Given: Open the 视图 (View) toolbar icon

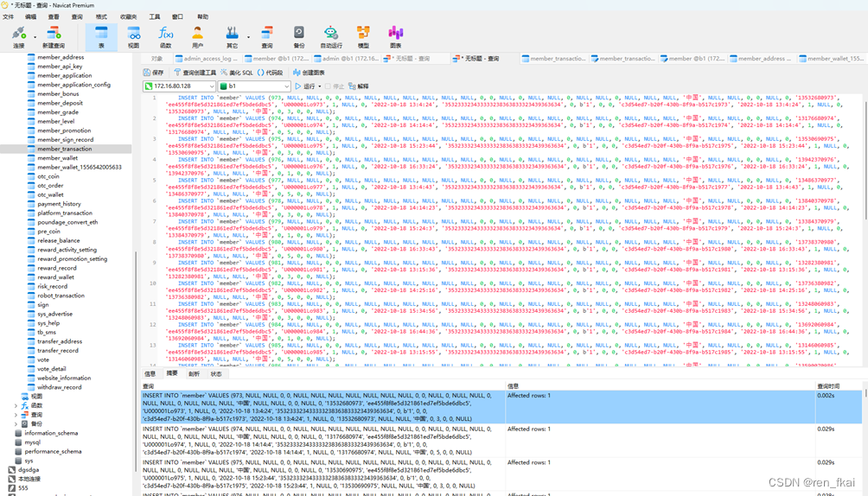Looking at the screenshot, I should 133,36.
